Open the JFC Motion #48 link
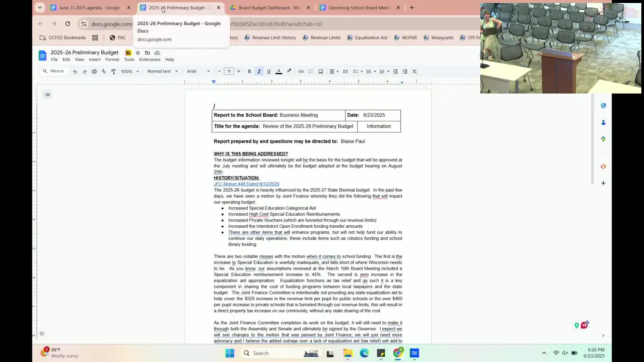 click(247, 184)
